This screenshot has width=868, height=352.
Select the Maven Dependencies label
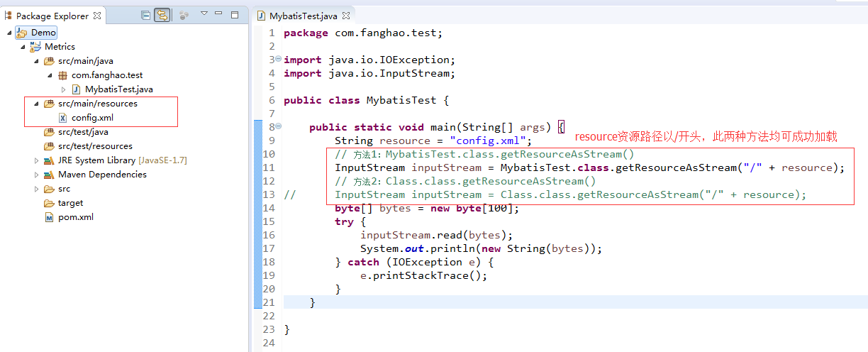pyautogui.click(x=102, y=175)
